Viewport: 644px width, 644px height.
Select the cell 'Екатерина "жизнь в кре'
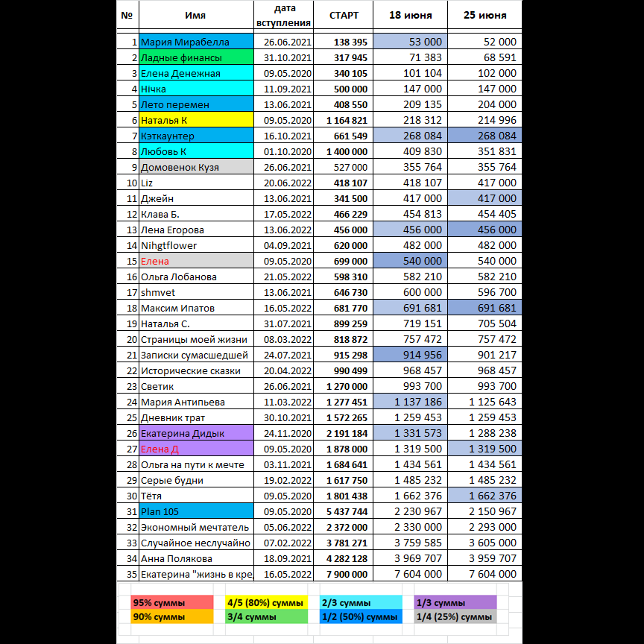tap(196, 574)
